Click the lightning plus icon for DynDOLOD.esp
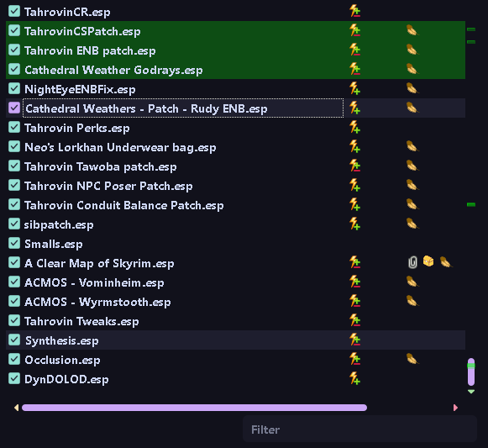The height and width of the screenshot is (448, 488). point(354,378)
